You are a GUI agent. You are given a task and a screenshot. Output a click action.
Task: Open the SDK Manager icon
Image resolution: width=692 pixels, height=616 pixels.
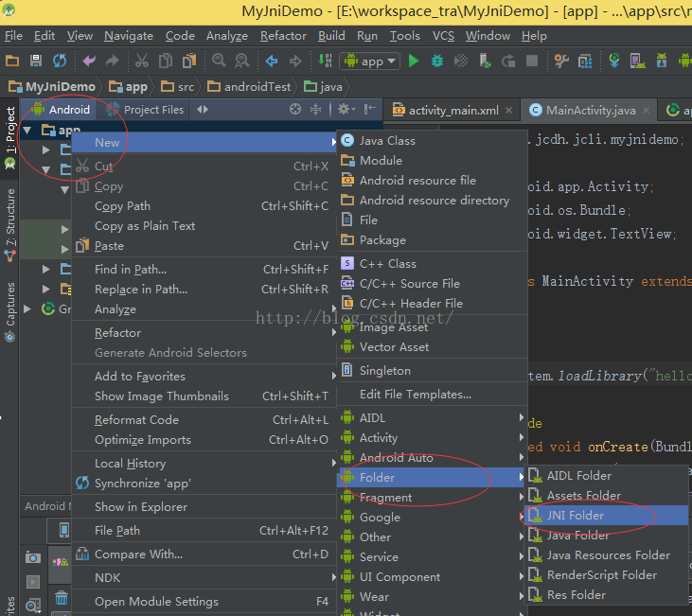coord(662,61)
